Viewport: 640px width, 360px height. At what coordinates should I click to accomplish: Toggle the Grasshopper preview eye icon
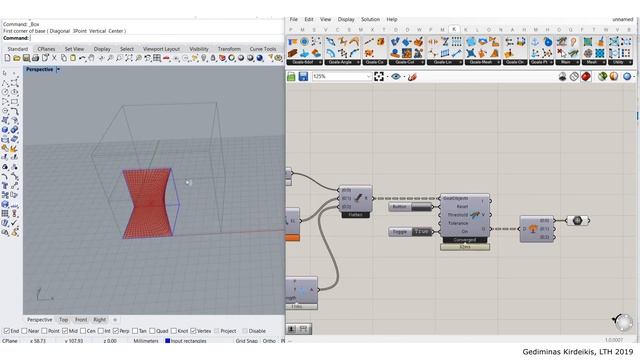(x=396, y=76)
